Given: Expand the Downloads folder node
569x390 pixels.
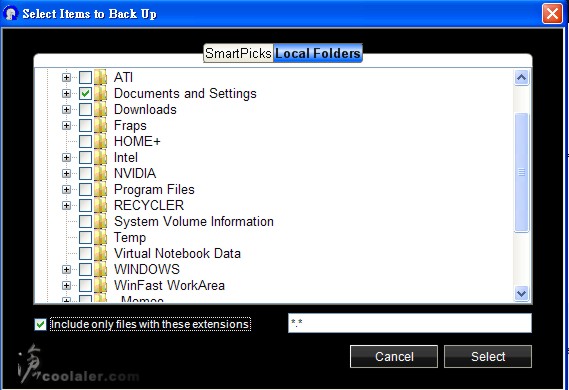Looking at the screenshot, I should [66, 109].
